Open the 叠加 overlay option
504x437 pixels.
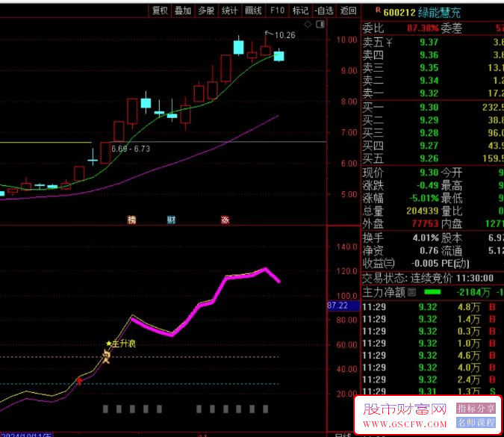pyautogui.click(x=183, y=11)
